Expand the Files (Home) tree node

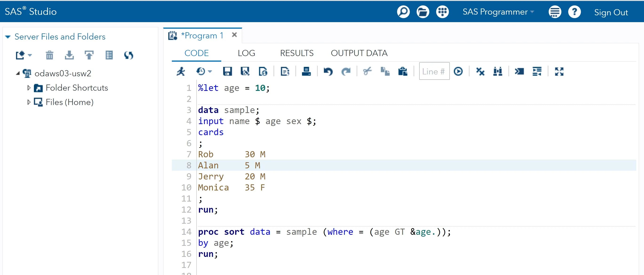point(29,102)
